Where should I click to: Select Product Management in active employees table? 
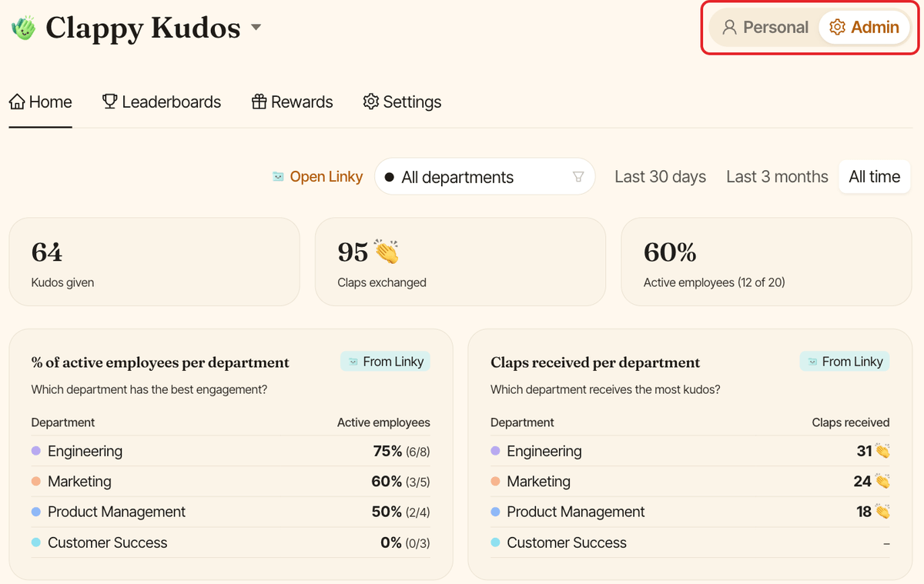tap(231, 512)
